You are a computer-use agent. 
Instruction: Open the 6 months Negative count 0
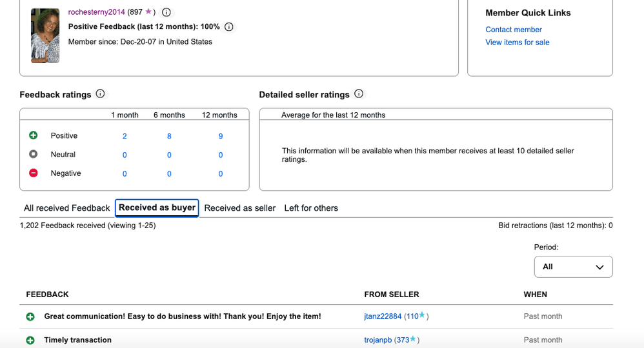tap(169, 174)
